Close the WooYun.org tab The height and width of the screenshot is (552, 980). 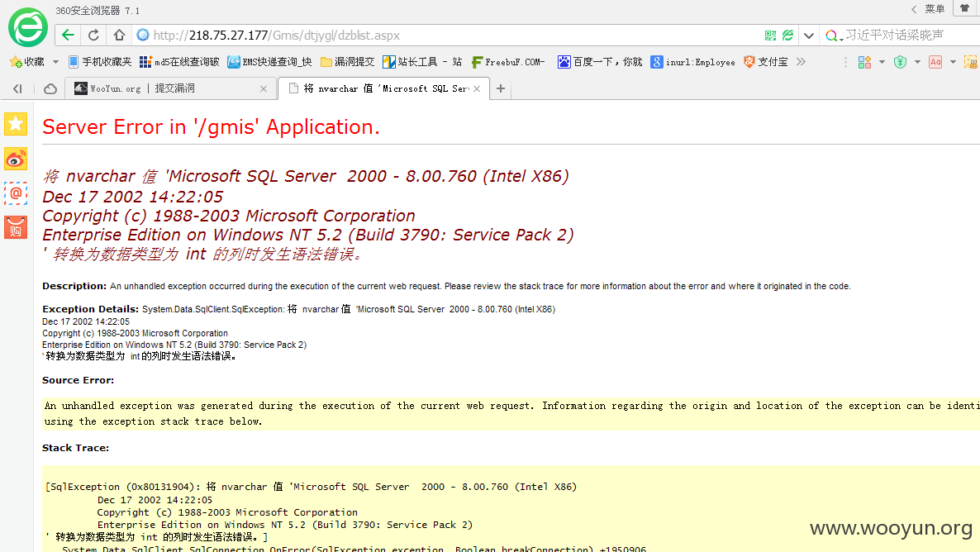(x=263, y=88)
